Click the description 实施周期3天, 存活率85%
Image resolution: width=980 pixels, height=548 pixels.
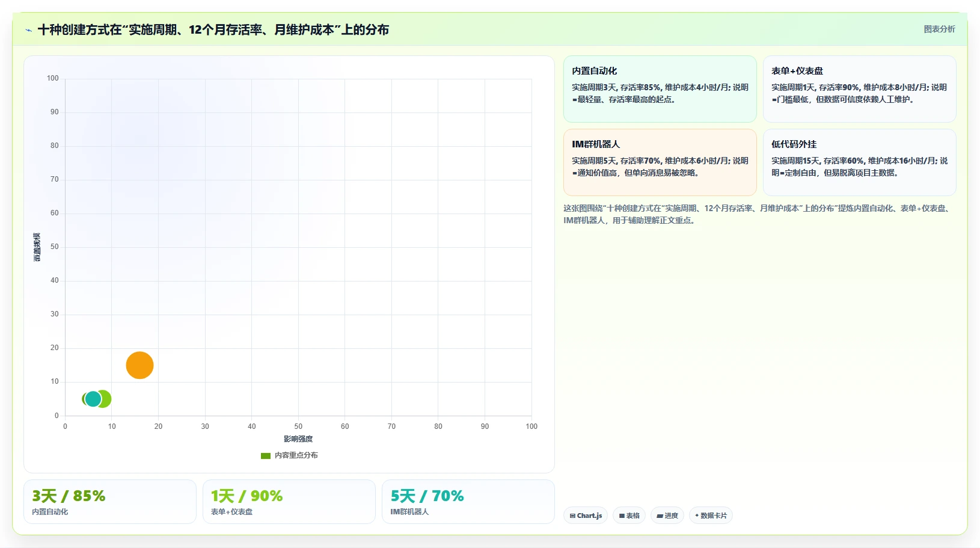(660, 93)
